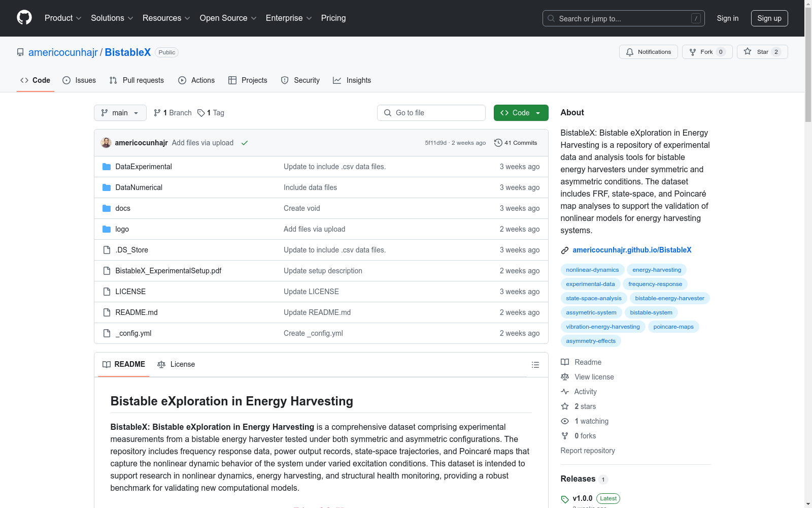Click commit message 'Update setup description'
Viewport: 812px width, 508px height.
pos(323,271)
